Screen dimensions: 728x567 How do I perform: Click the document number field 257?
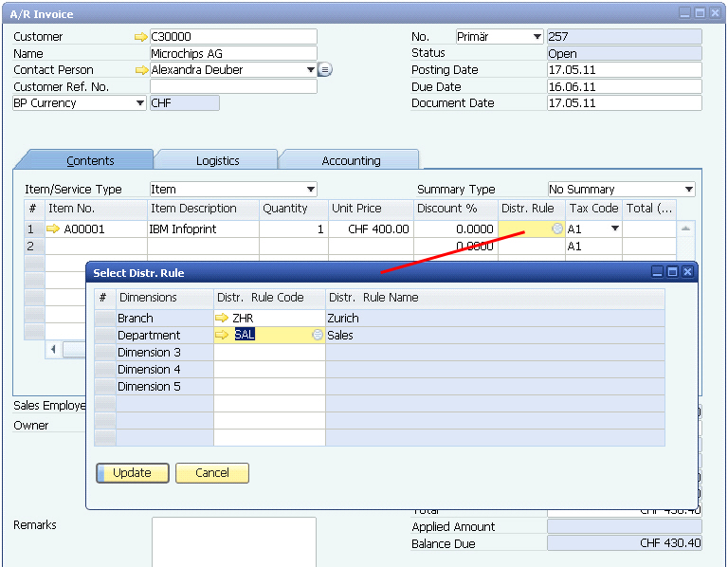pyautogui.click(x=625, y=37)
